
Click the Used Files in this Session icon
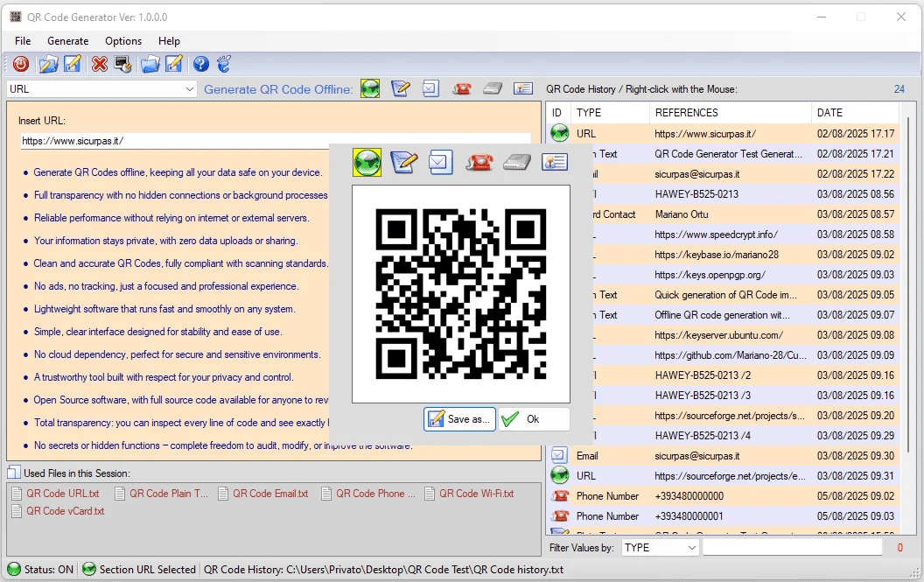[14, 473]
